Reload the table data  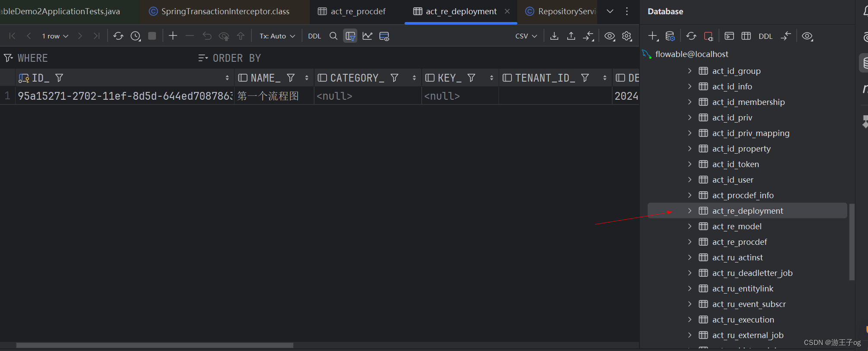(118, 36)
